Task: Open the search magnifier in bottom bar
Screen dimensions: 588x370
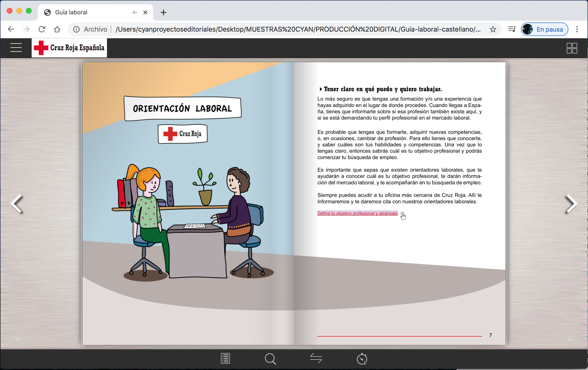Action: tap(270, 359)
